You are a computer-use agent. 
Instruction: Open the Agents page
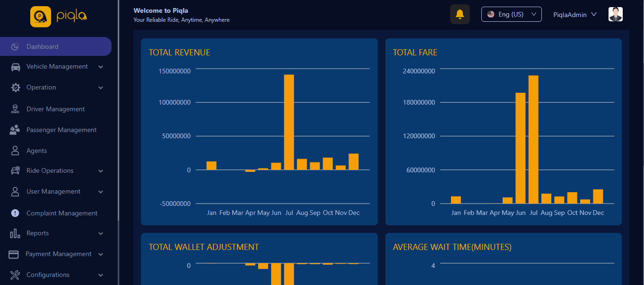[x=56, y=151]
